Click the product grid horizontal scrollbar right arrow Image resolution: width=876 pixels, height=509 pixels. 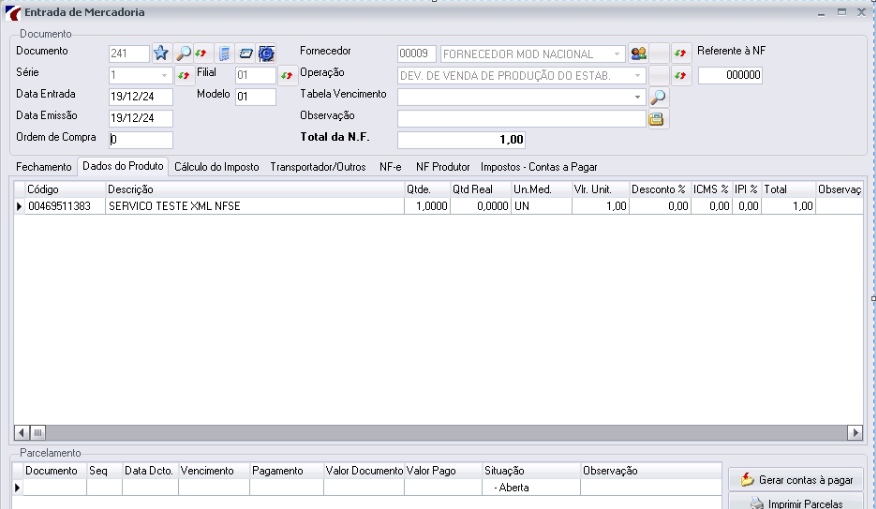point(855,432)
